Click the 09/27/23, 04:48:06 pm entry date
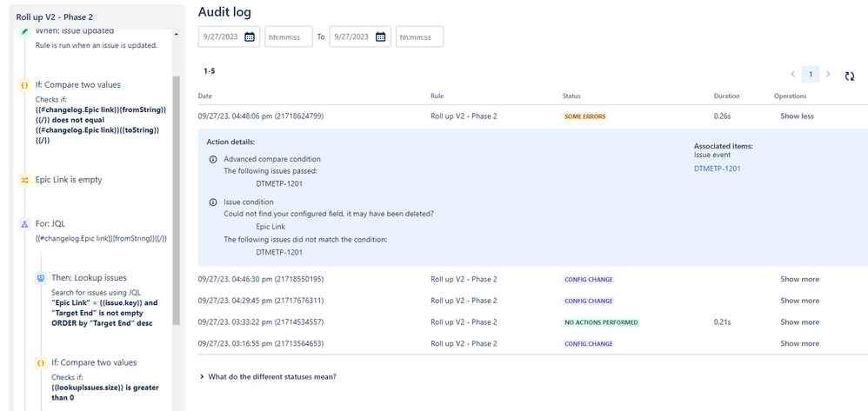The image size is (868, 411). [261, 116]
